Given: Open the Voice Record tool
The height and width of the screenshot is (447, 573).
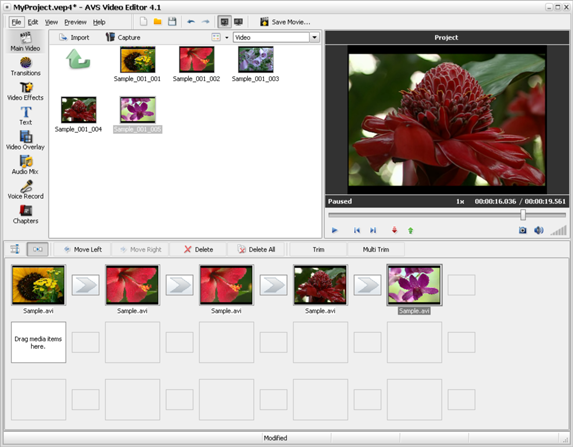Looking at the screenshot, I should [x=26, y=190].
